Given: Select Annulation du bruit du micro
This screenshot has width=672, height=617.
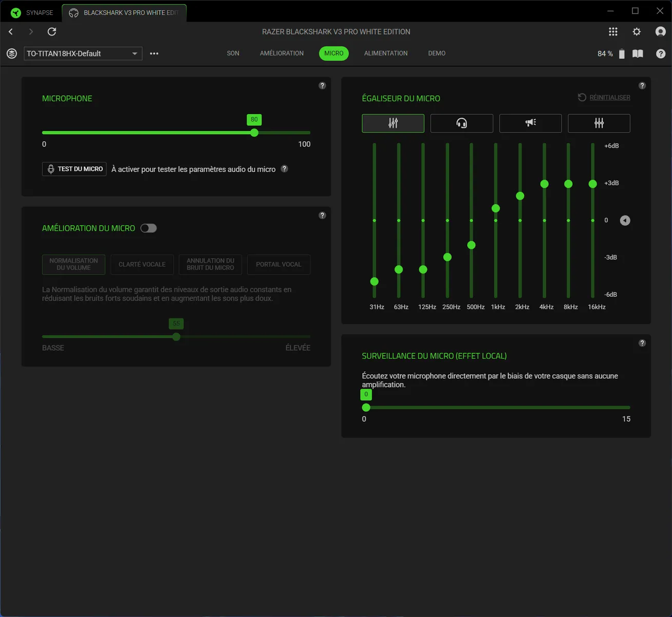Looking at the screenshot, I should (x=210, y=264).
